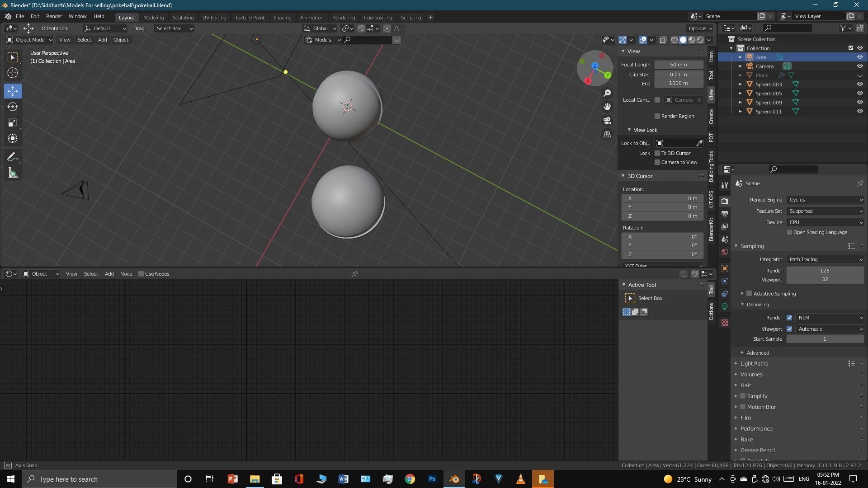This screenshot has height=488, width=868.
Task: Disable Viewport denoising checkbox
Action: (x=789, y=329)
